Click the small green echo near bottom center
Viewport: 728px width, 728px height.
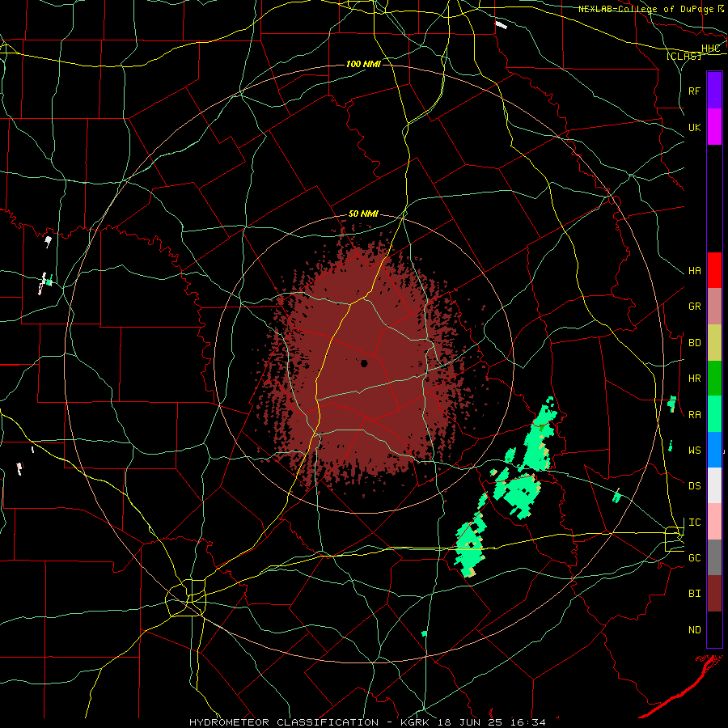(424, 633)
